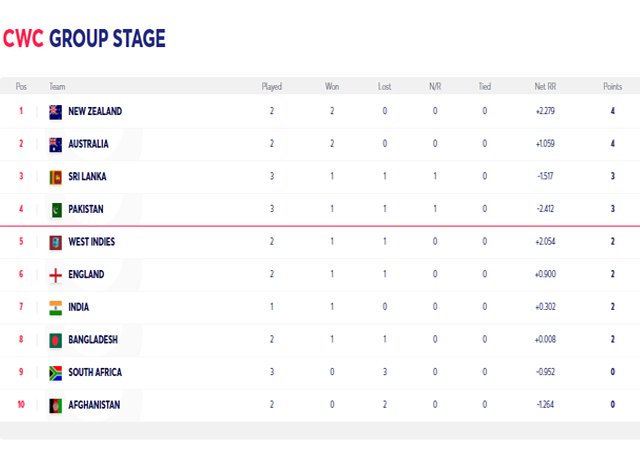Open the AUSTRALIA team link

coord(88,144)
